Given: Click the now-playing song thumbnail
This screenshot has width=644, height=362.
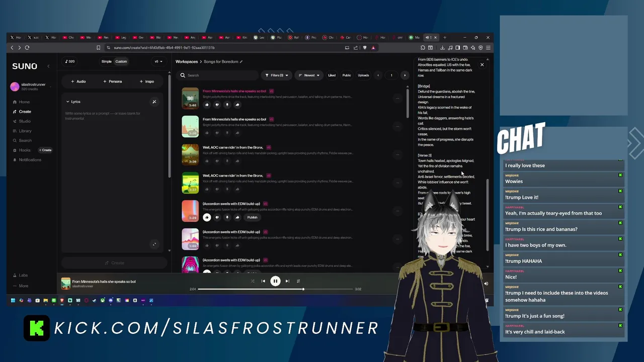Looking at the screenshot, I should click(x=66, y=284).
